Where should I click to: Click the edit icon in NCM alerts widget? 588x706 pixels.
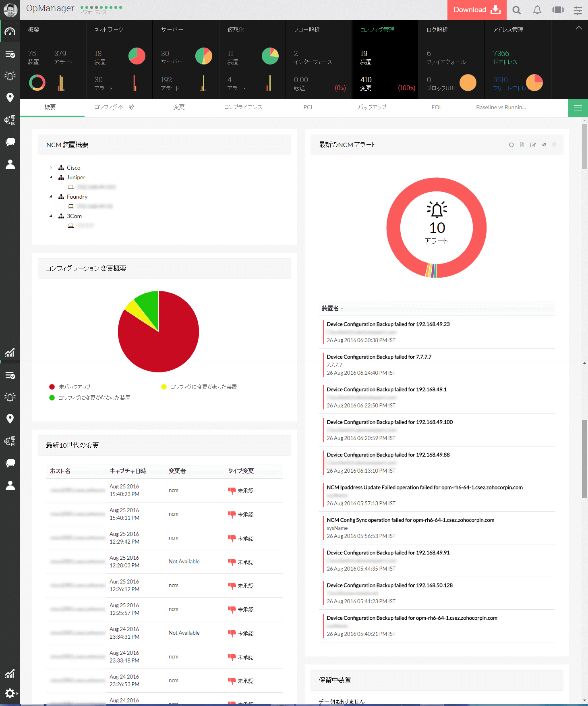(533, 145)
